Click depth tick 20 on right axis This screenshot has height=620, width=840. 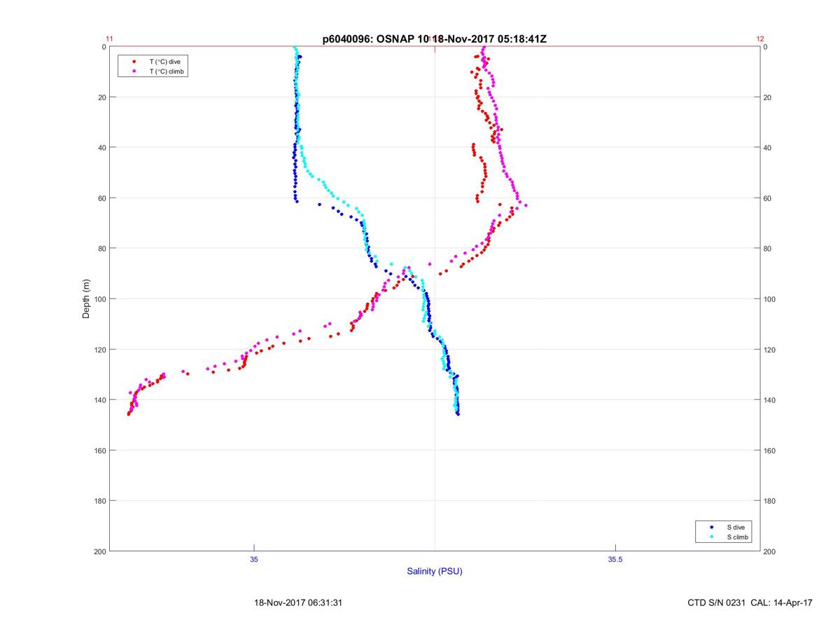pos(768,97)
